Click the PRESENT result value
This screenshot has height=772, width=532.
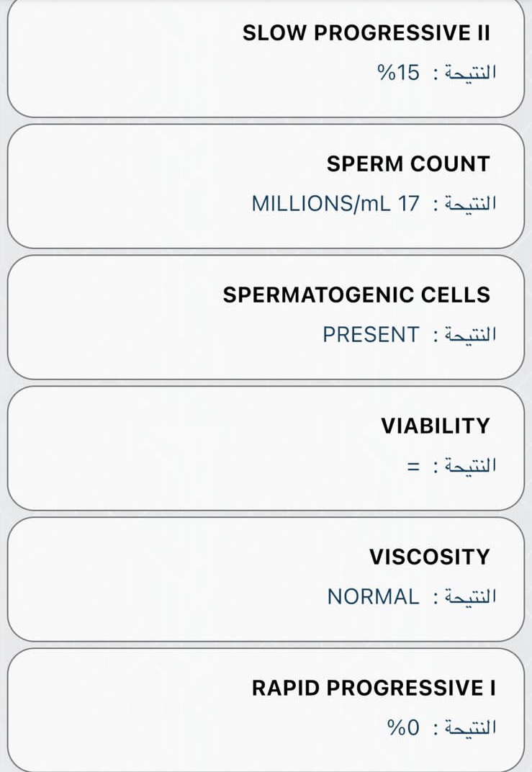click(370, 335)
